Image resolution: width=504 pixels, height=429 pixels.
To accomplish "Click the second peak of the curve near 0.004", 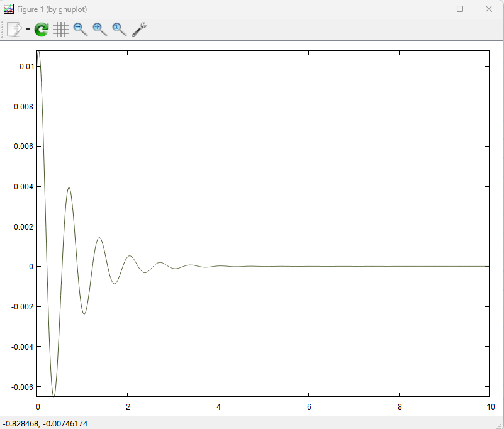I will point(69,187).
